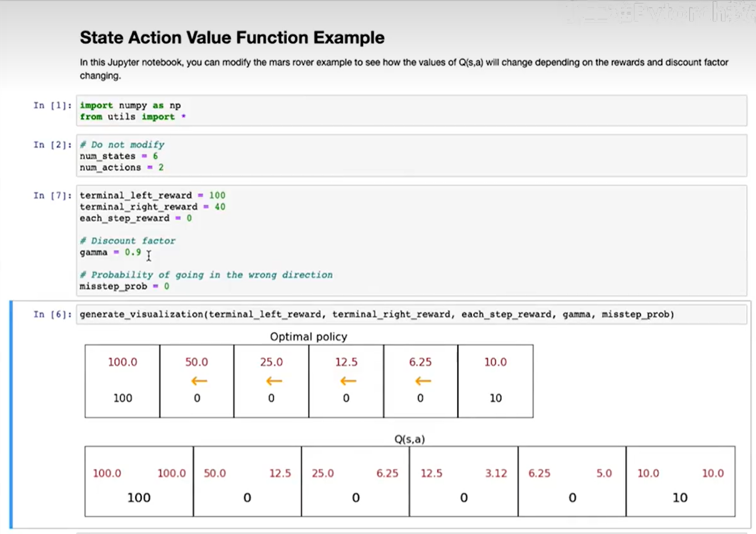Click the orange arrow under 12.5 in Optimal policy
The image size is (756, 534).
pyautogui.click(x=348, y=381)
